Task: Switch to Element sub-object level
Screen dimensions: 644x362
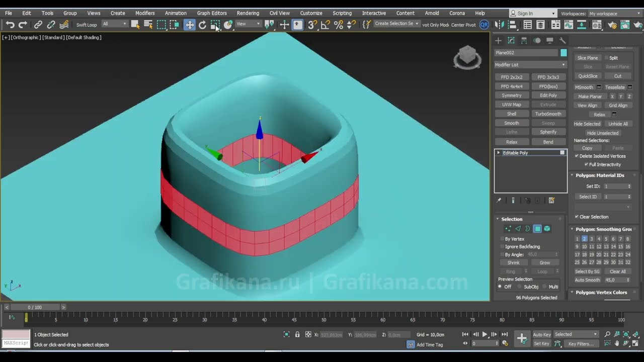Action: click(x=547, y=229)
